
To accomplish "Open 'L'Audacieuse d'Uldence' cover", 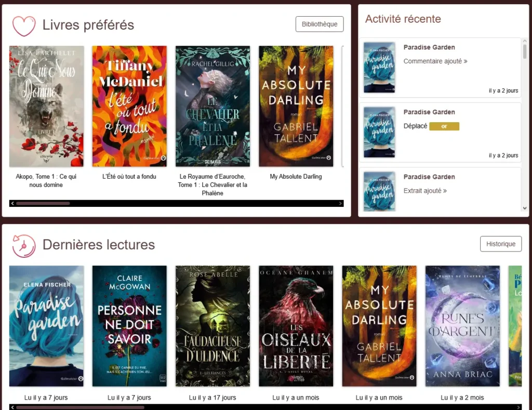I will pyautogui.click(x=212, y=326).
